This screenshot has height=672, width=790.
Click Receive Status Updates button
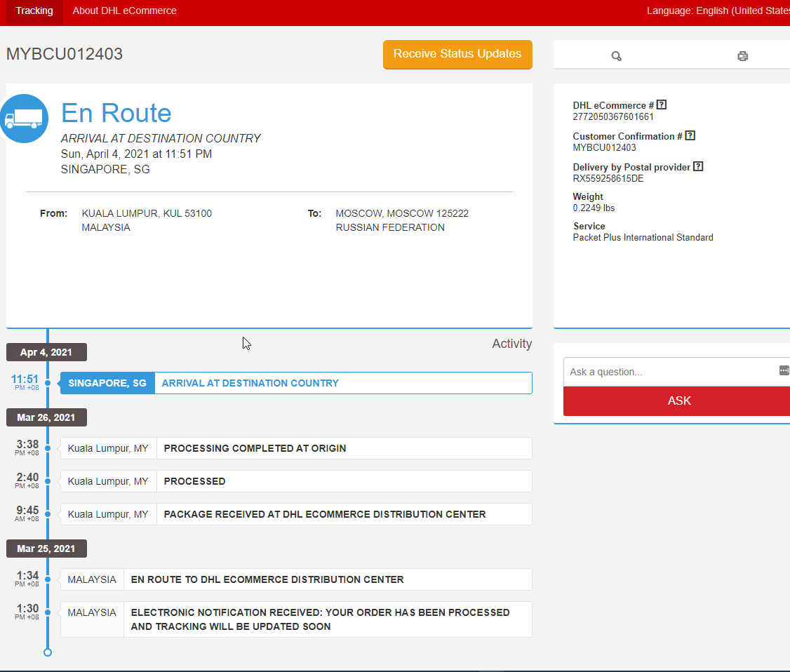pos(457,54)
